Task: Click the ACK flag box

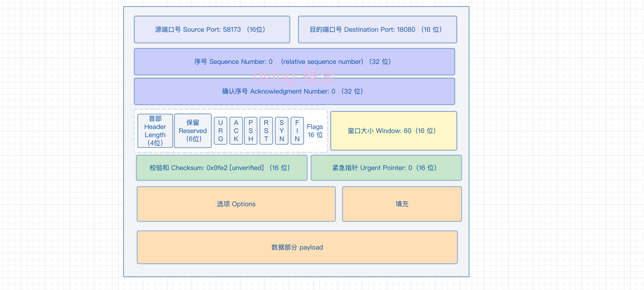Action: coord(236,131)
